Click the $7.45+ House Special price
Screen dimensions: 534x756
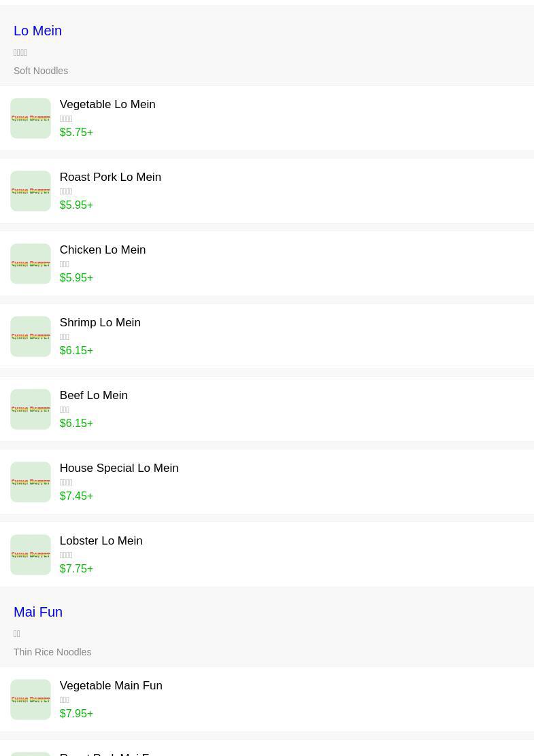pos(76,496)
